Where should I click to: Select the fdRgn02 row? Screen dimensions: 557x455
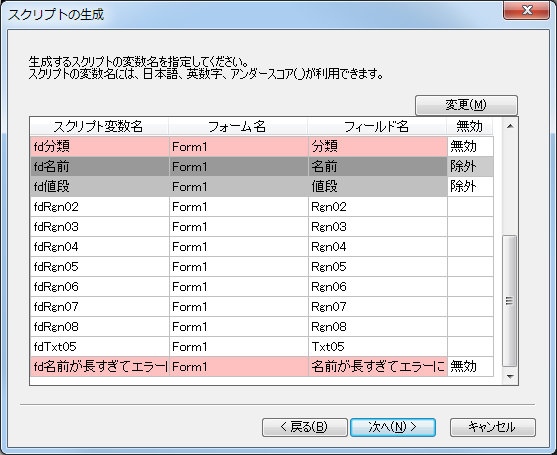(262, 207)
